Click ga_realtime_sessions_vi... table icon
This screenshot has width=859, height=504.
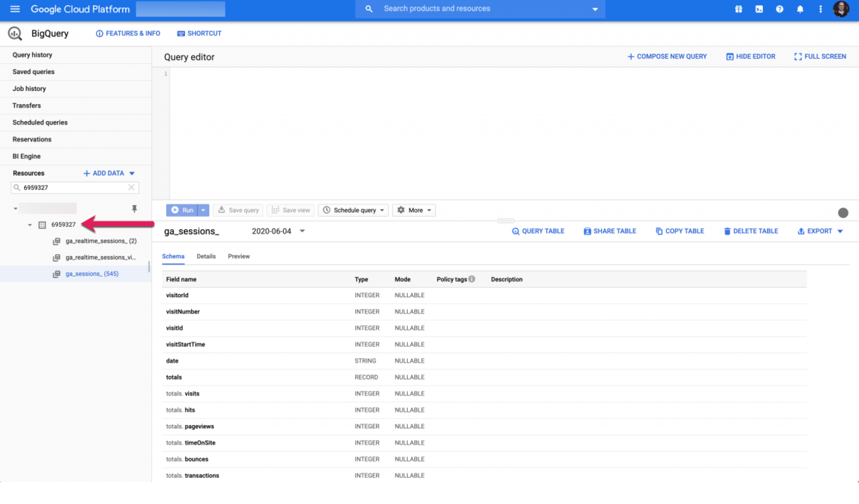57,258
